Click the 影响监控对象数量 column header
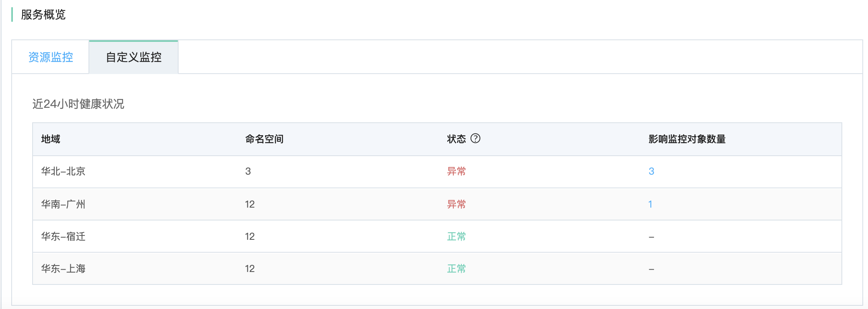 [x=687, y=139]
